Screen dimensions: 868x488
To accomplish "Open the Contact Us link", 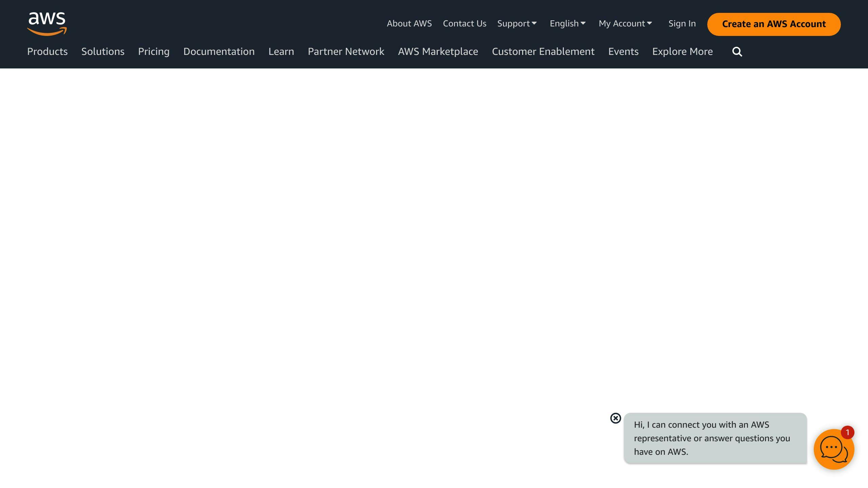I will tap(465, 24).
